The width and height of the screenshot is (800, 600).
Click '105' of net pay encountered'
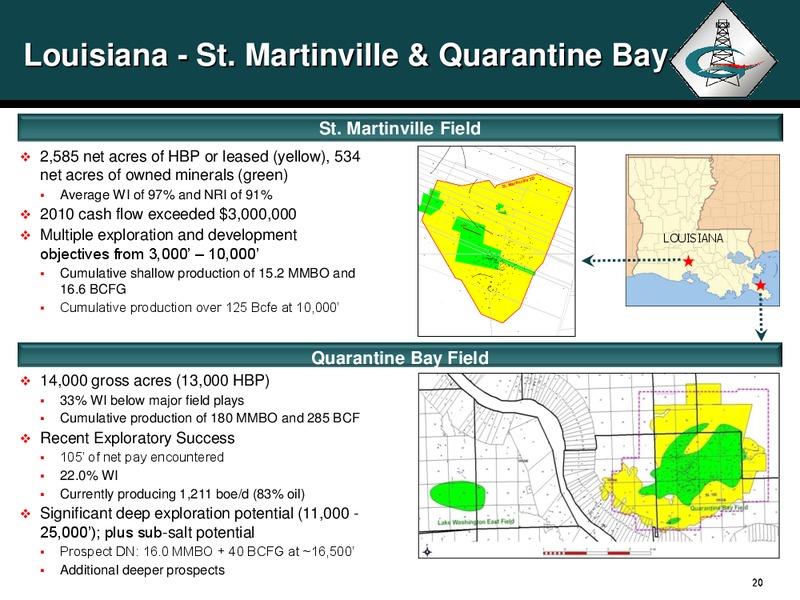[142, 457]
